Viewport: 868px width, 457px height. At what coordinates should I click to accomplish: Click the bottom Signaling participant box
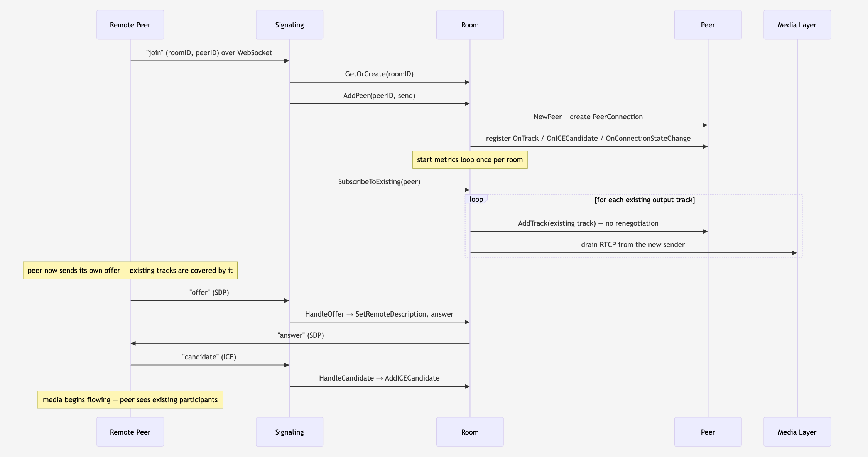(x=289, y=432)
